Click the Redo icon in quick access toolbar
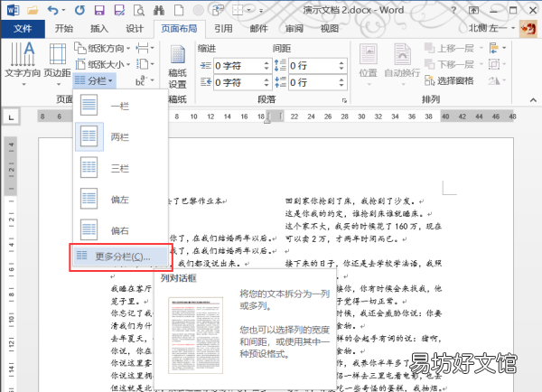Screen dimensions: 542x392 [x=79, y=10]
